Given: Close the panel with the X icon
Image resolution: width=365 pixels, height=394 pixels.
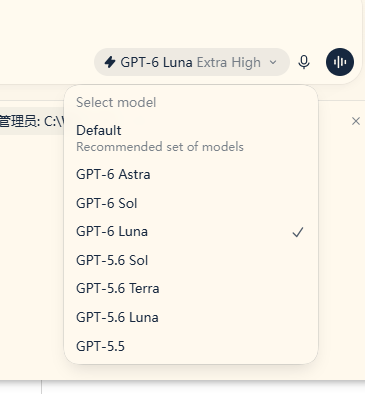Looking at the screenshot, I should coord(356,121).
